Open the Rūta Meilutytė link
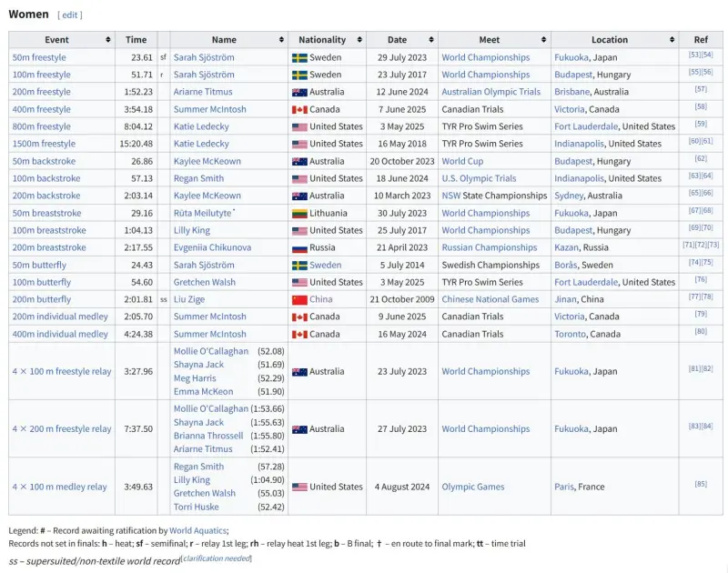The height and width of the screenshot is (573, 728). click(202, 214)
